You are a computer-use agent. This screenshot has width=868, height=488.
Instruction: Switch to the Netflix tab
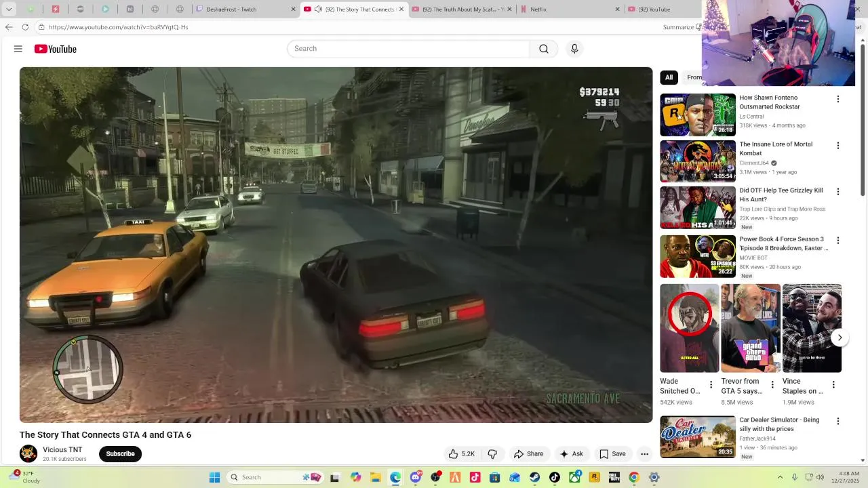point(570,9)
